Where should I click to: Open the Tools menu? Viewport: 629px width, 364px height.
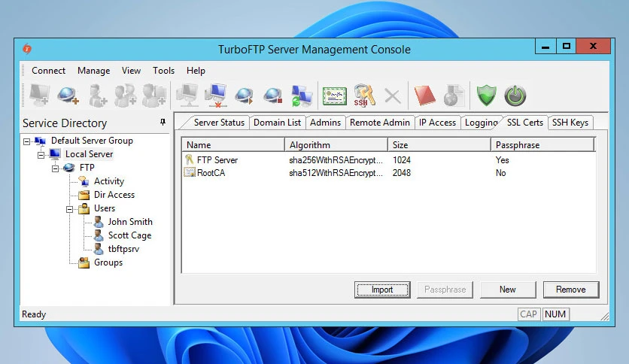164,71
